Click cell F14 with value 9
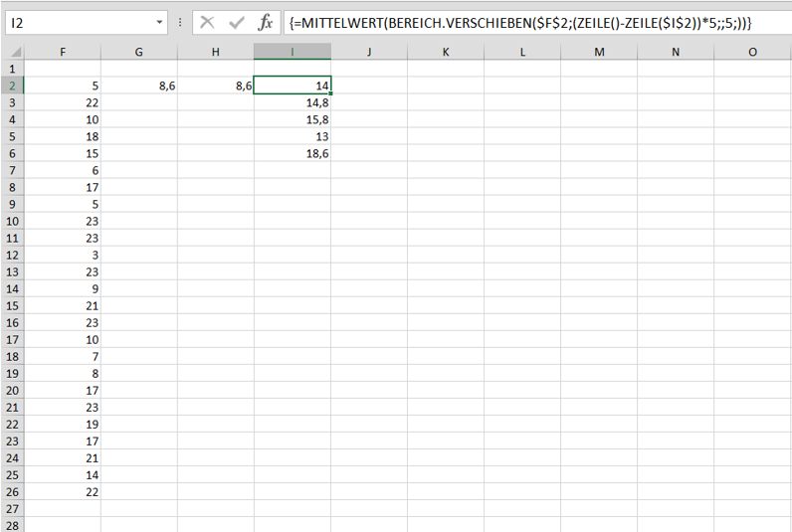792x532 pixels. (63, 288)
